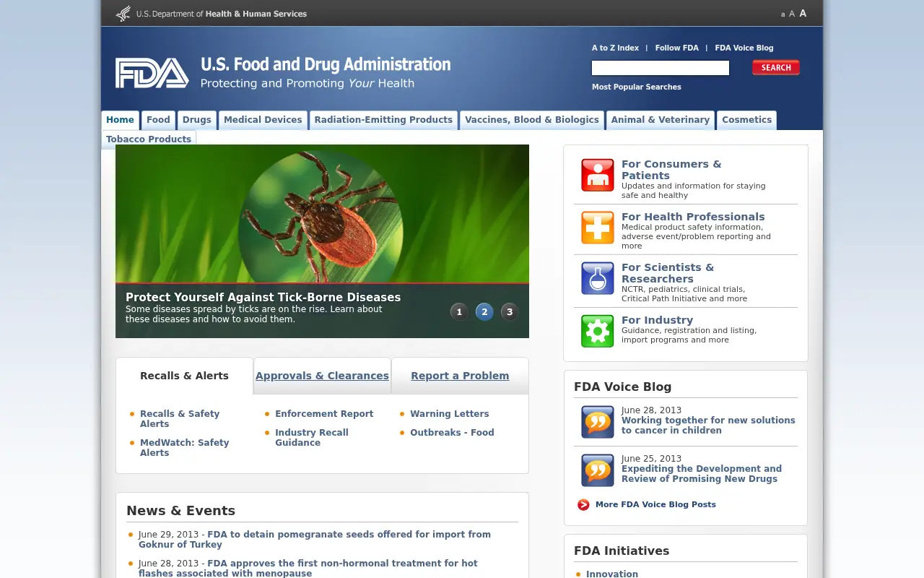This screenshot has height=578, width=924.
Task: Click the red arrow icon beside More FDA Voice Blog Posts
Action: pos(583,504)
